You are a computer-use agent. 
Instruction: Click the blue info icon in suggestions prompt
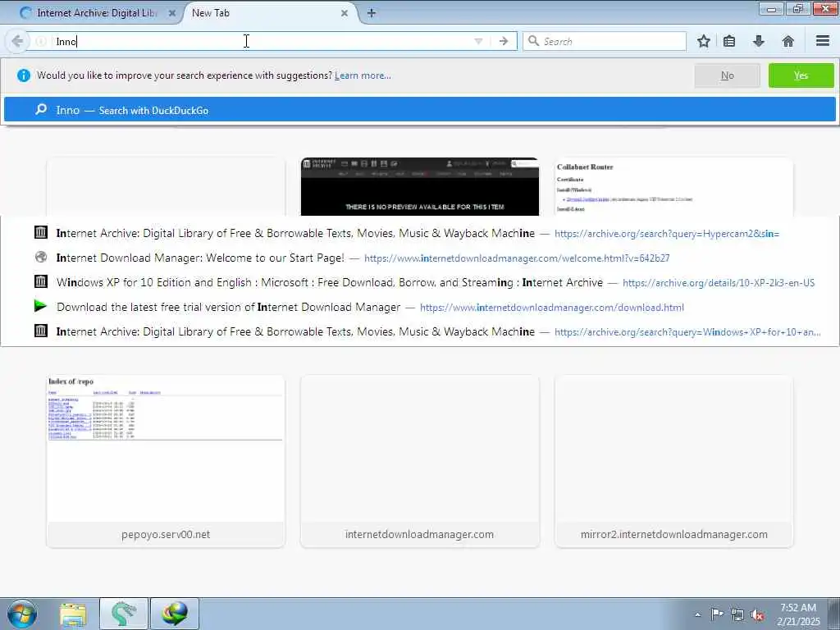24,75
